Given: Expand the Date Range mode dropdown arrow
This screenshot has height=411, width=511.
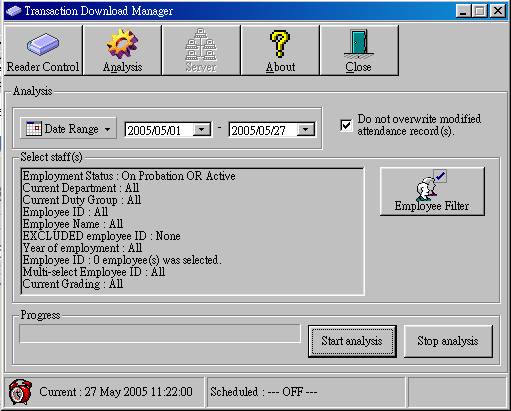Looking at the screenshot, I should [x=107, y=129].
